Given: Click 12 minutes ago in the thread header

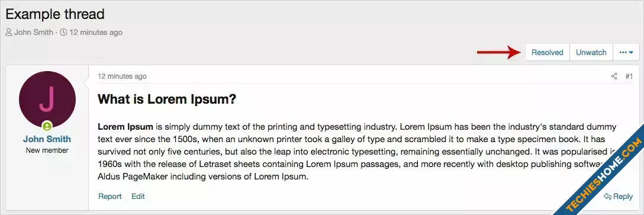Looking at the screenshot, I should (x=96, y=32).
